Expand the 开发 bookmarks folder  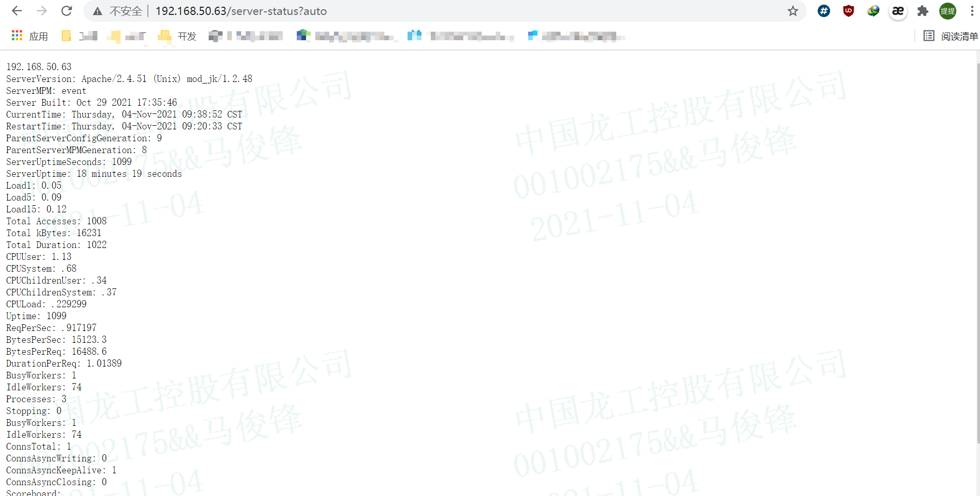tap(177, 36)
